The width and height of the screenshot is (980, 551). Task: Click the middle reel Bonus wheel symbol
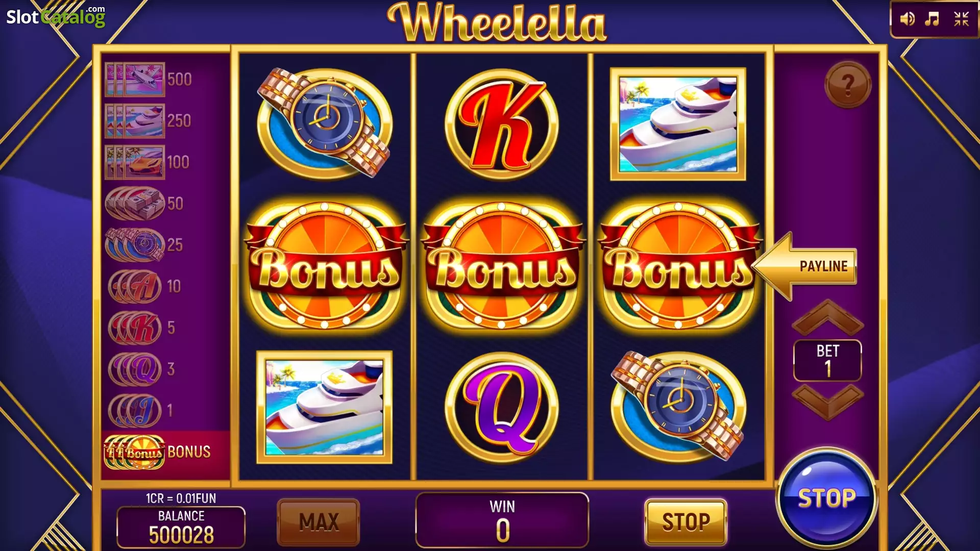(502, 265)
